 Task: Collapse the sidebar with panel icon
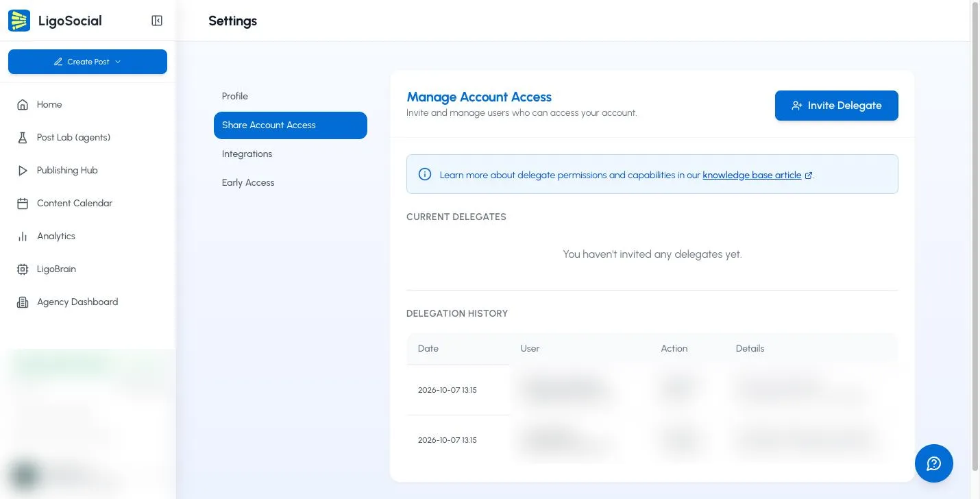(157, 21)
